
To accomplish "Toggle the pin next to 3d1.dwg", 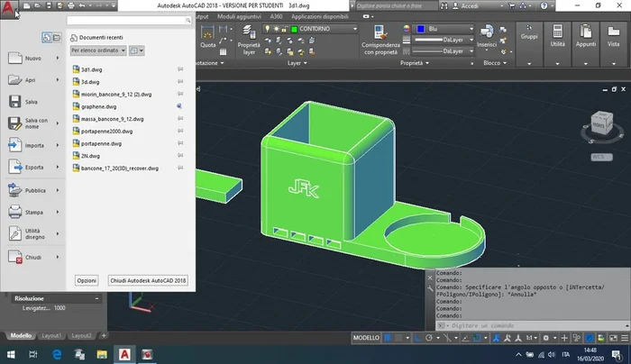I will coord(180,68).
